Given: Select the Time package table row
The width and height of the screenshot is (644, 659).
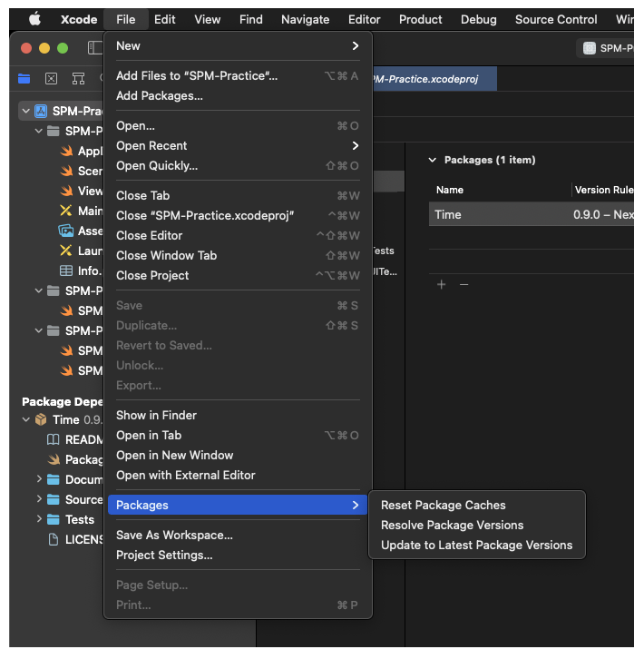Looking at the screenshot, I should point(531,214).
